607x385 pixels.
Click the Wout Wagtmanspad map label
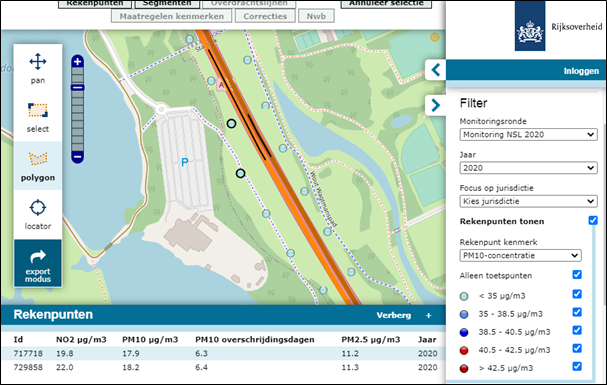(324, 198)
